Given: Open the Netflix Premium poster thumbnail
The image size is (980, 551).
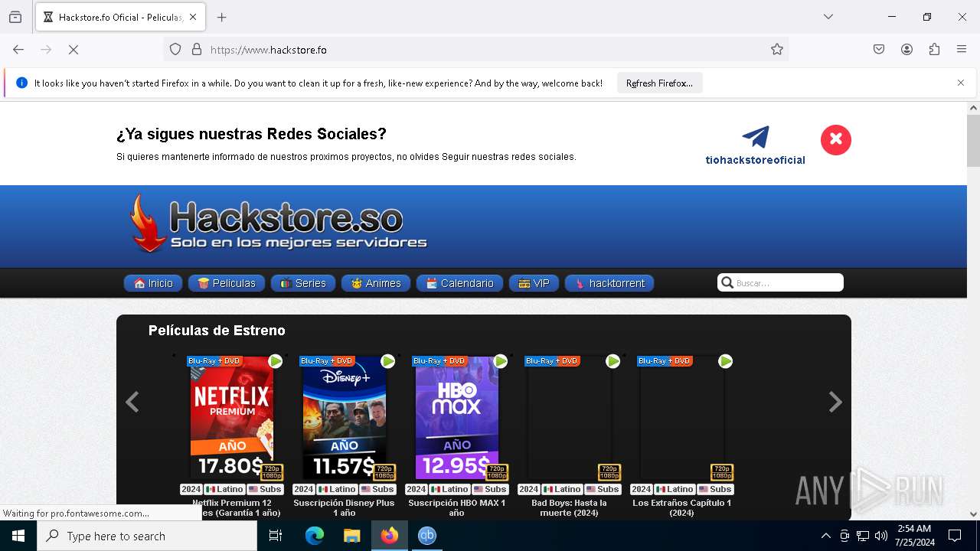Looking at the screenshot, I should coord(232,418).
